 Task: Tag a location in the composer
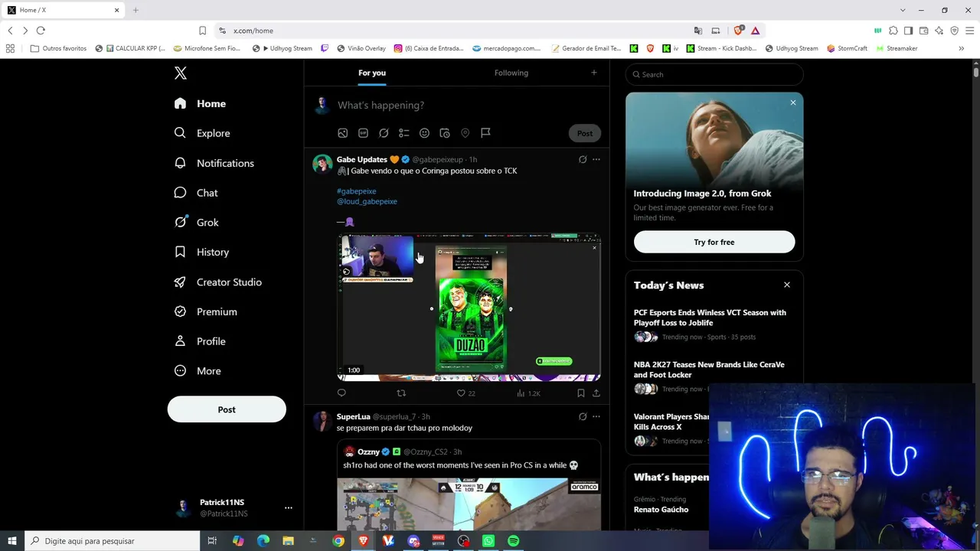(x=465, y=133)
